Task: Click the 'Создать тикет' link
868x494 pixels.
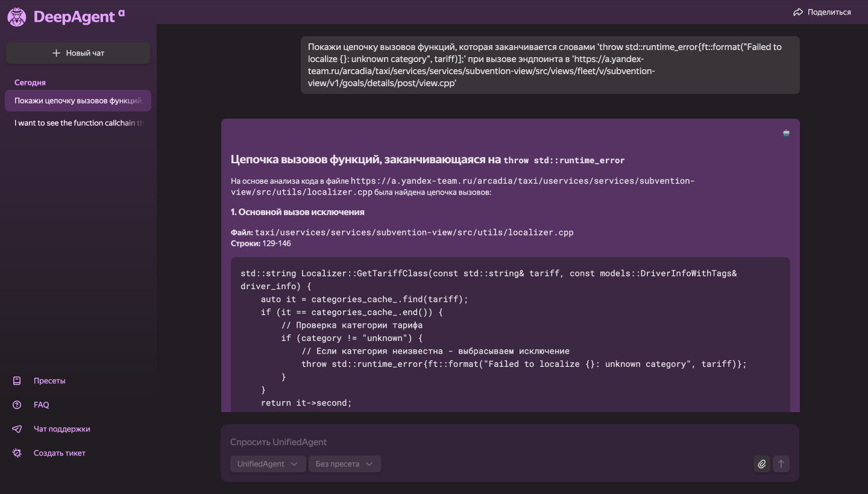Action: click(x=59, y=453)
